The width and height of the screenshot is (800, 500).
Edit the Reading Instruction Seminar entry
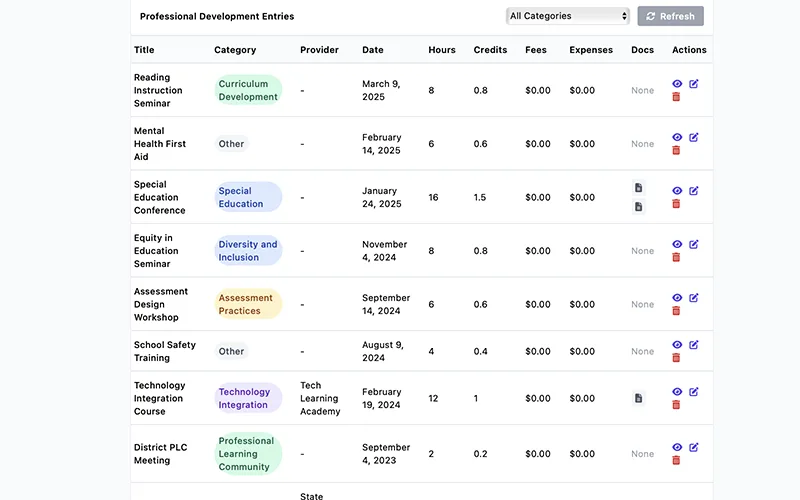click(x=693, y=84)
